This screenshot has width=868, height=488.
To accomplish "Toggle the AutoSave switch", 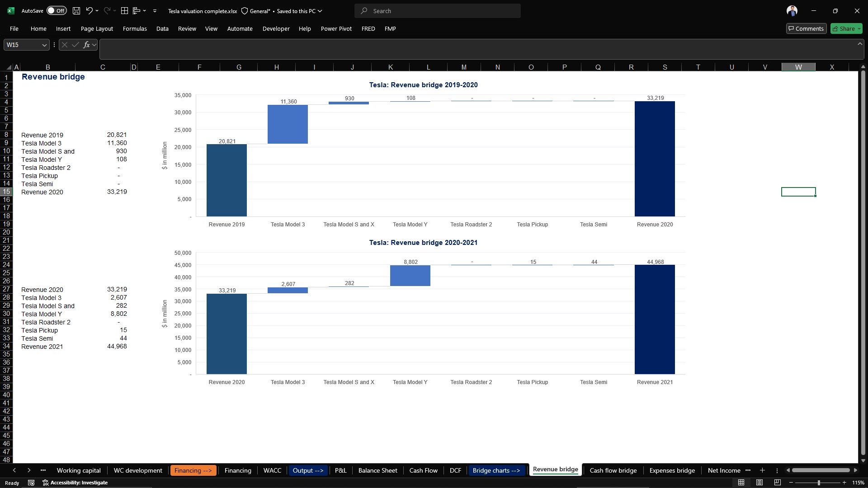I will 57,11.
